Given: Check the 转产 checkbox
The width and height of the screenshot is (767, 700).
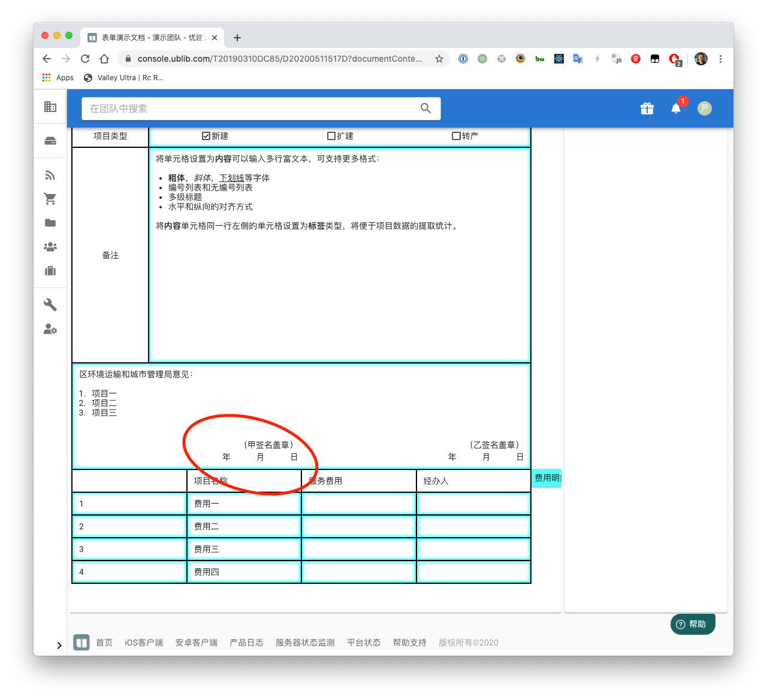Looking at the screenshot, I should click(x=456, y=136).
